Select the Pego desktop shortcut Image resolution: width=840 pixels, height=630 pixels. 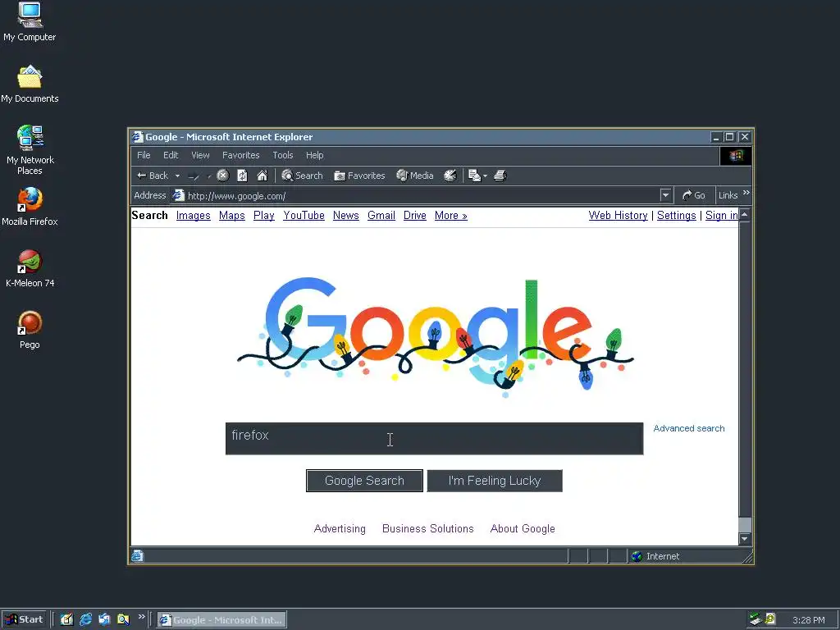point(30,330)
